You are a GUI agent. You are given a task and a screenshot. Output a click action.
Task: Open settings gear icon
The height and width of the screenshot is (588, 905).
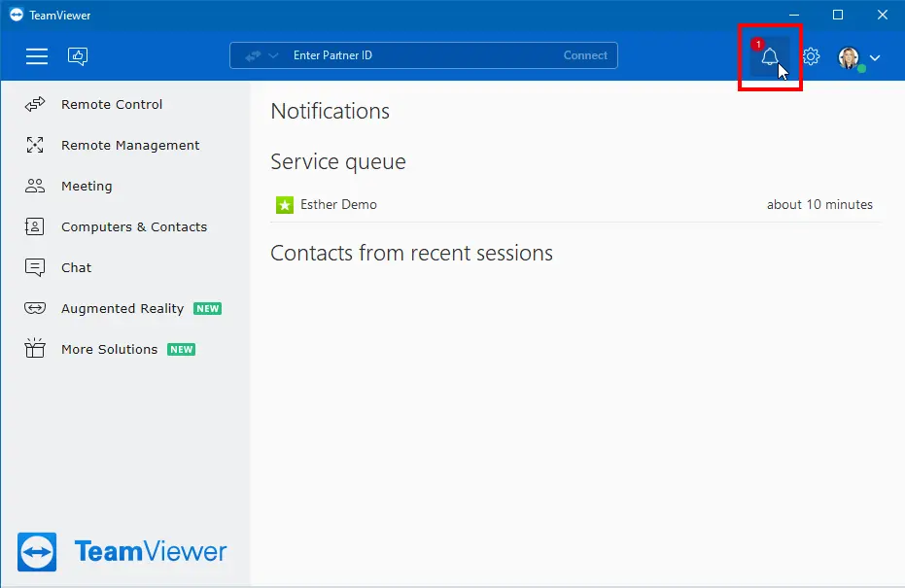[811, 56]
